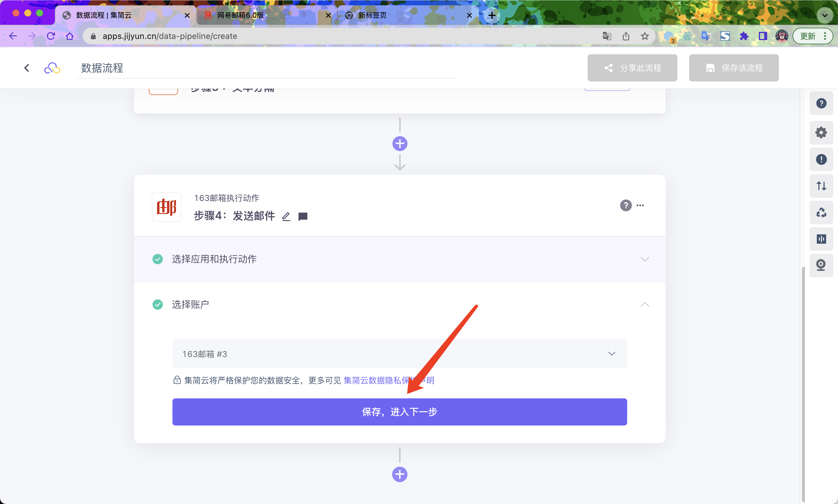Click the 保存该流程 button
The height and width of the screenshot is (504, 838).
coord(733,68)
